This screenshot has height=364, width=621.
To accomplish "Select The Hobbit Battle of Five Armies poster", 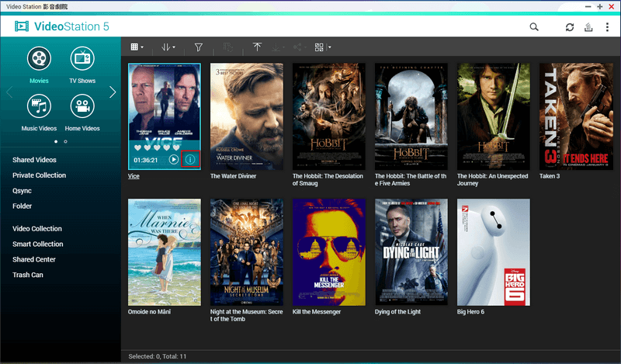I will [x=411, y=116].
